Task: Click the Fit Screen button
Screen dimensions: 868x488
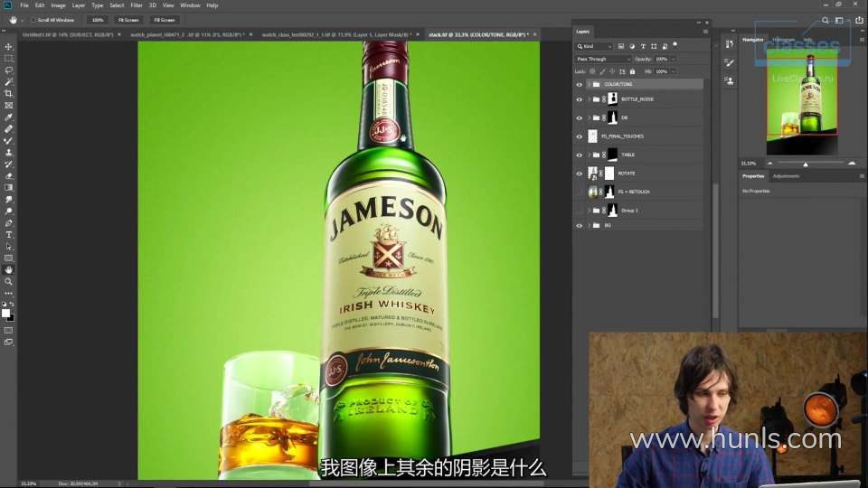Action: (128, 20)
